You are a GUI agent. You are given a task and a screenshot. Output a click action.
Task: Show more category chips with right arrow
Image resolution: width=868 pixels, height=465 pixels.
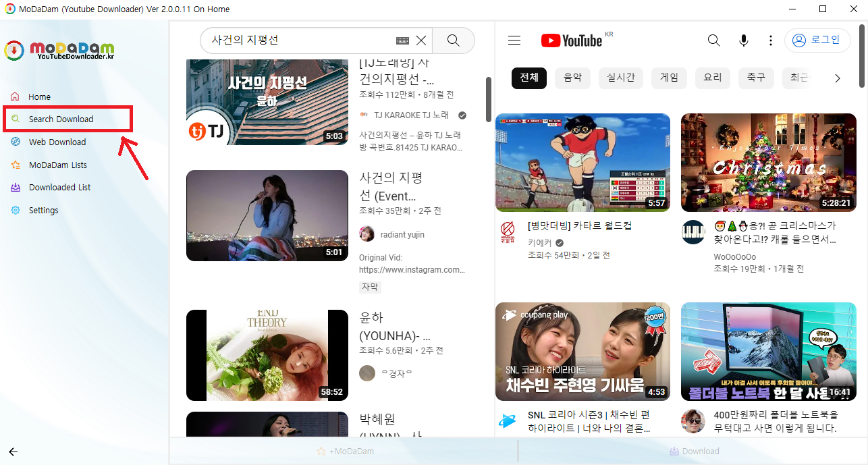[x=838, y=78]
